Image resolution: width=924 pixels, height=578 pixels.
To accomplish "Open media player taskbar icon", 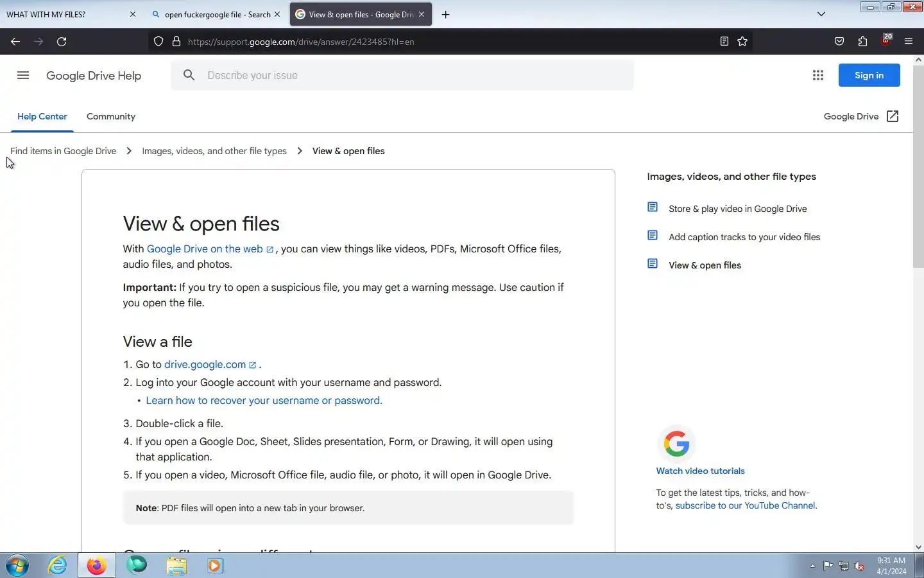I will [215, 566].
